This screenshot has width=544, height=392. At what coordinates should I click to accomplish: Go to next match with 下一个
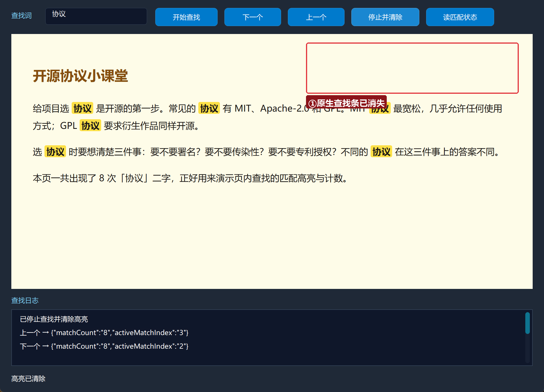(x=252, y=17)
